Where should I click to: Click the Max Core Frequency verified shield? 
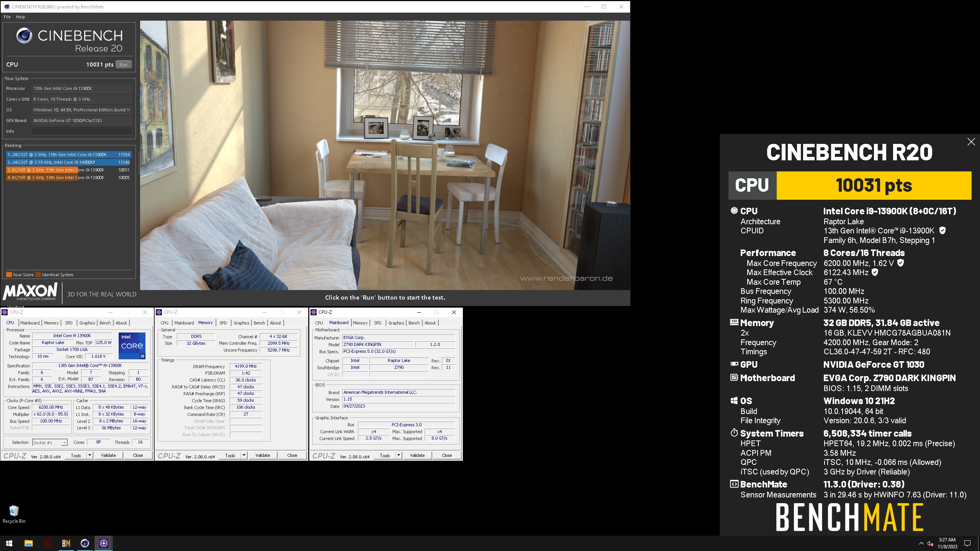[901, 263]
